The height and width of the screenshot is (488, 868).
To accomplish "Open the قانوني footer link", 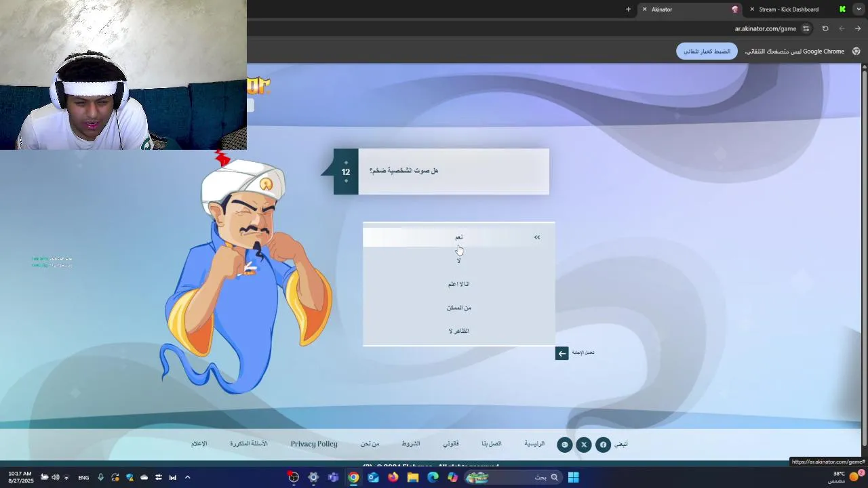I will (451, 444).
